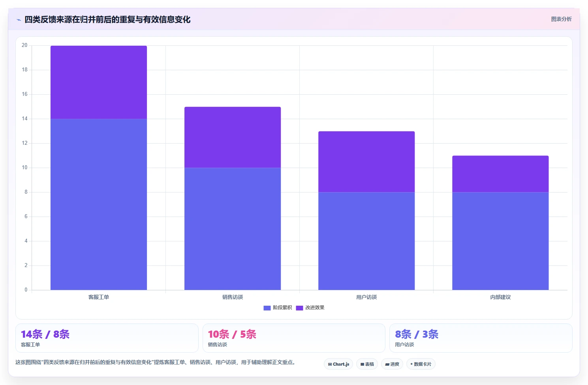Click the 内部建议 x-axis label

click(x=500, y=297)
